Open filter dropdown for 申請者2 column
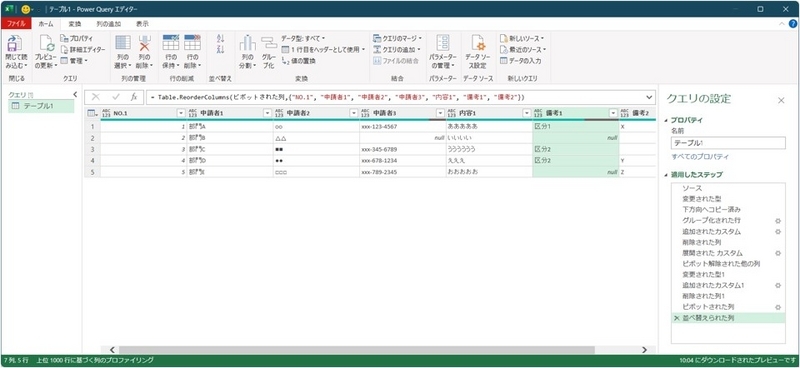This screenshot has height=368, width=800. click(x=354, y=113)
